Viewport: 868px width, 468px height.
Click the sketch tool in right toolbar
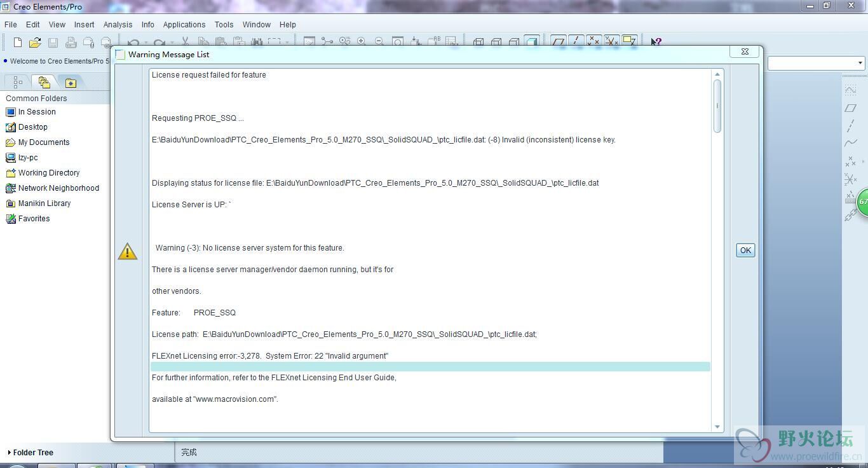851,90
